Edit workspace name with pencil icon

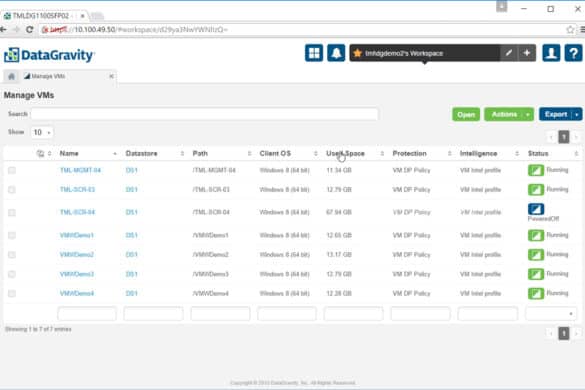point(509,53)
